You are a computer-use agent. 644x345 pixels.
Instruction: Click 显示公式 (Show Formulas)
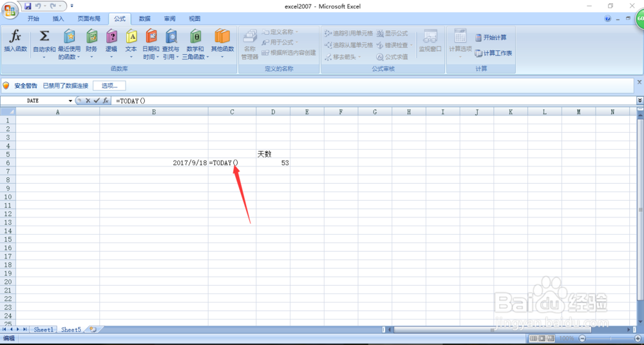pyautogui.click(x=392, y=33)
